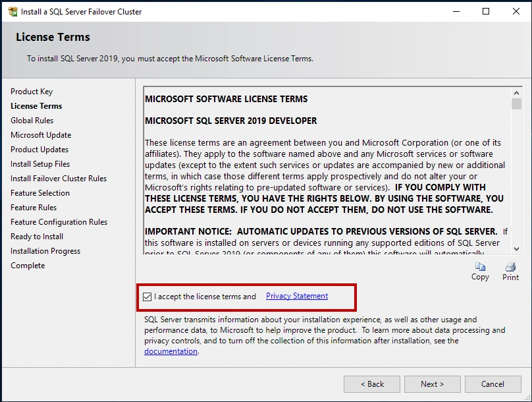This screenshot has height=402, width=532.
Task: Click the Copy icon for license text
Action: (480, 267)
